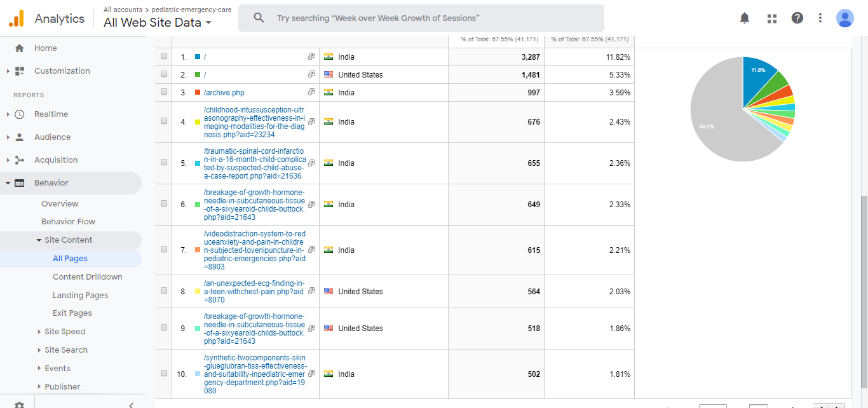Open the notifications bell
The image size is (868, 408).
[x=745, y=18]
